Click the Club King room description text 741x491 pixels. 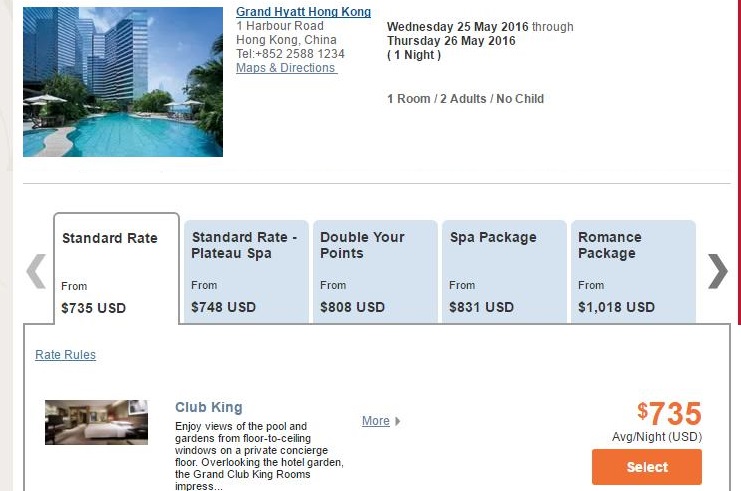click(x=260, y=456)
